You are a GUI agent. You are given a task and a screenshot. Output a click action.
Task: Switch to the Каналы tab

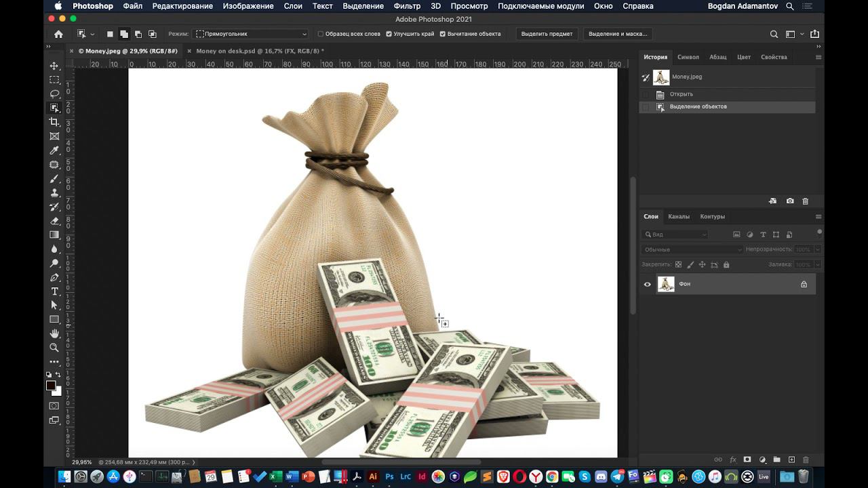click(x=679, y=217)
